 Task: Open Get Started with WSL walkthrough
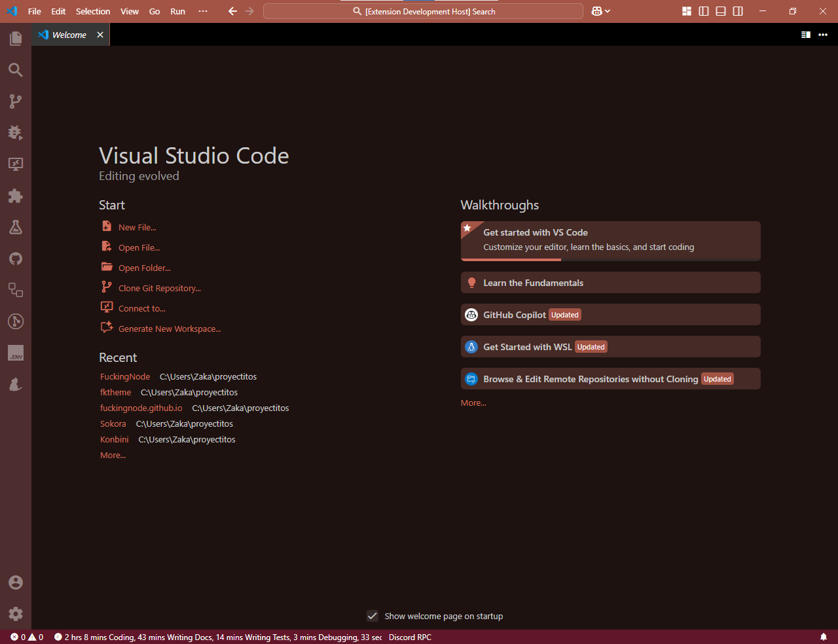point(611,347)
